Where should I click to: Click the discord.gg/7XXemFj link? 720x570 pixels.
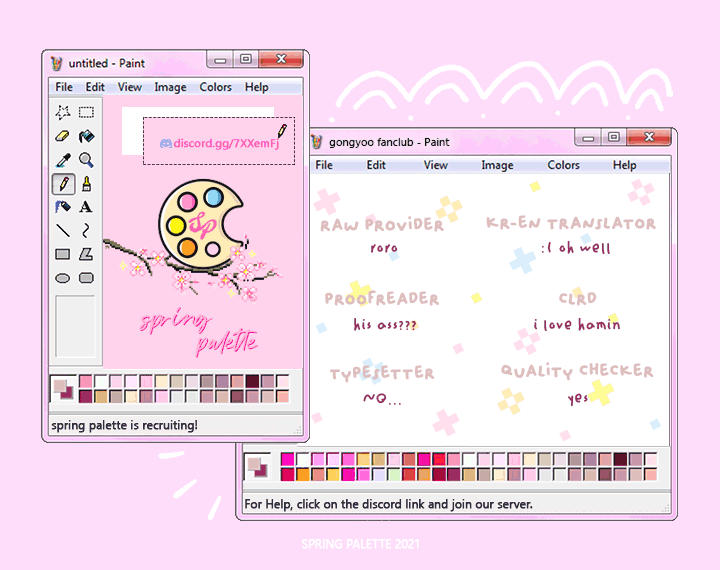pos(218,143)
